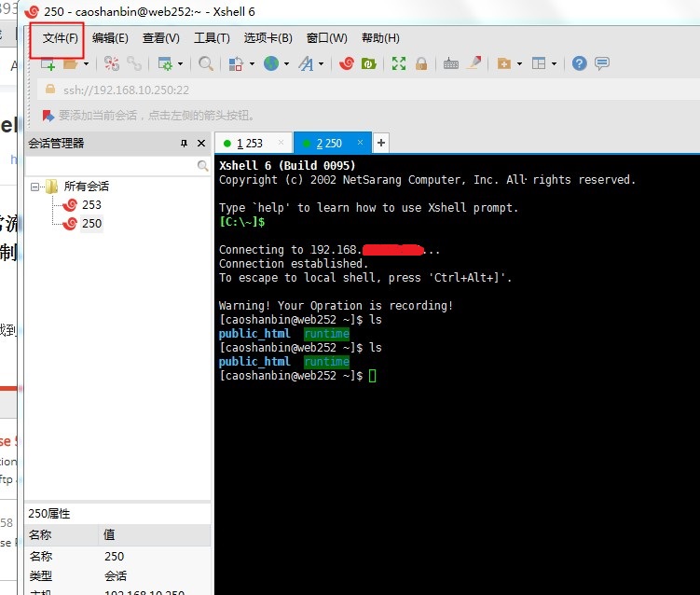Image resolution: width=700 pixels, height=595 pixels.
Task: Add a new tab with plus button
Action: coord(381,143)
